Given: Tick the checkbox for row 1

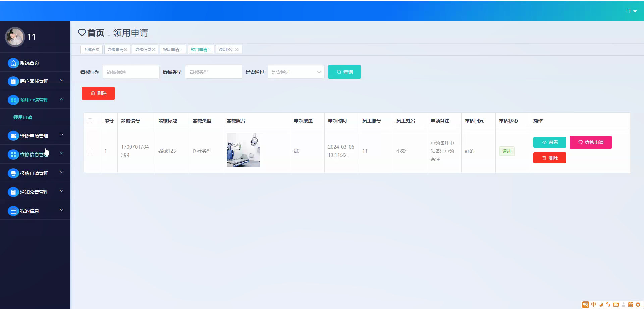Looking at the screenshot, I should click(90, 151).
